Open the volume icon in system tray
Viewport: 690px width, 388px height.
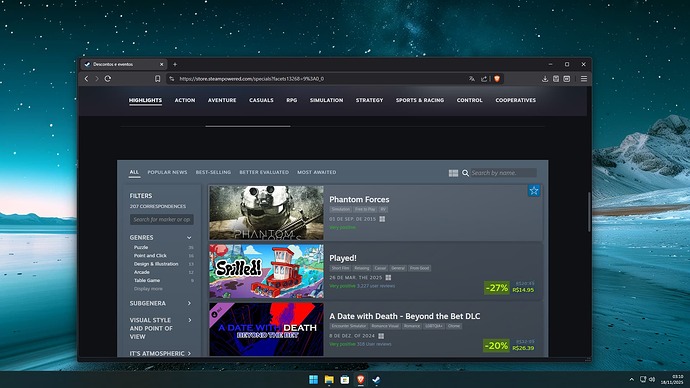tap(652, 379)
